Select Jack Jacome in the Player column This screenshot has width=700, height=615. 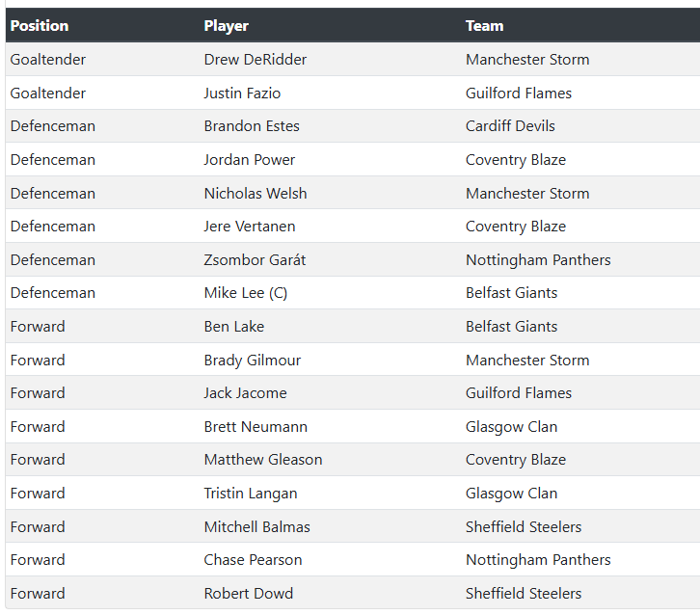tap(245, 393)
